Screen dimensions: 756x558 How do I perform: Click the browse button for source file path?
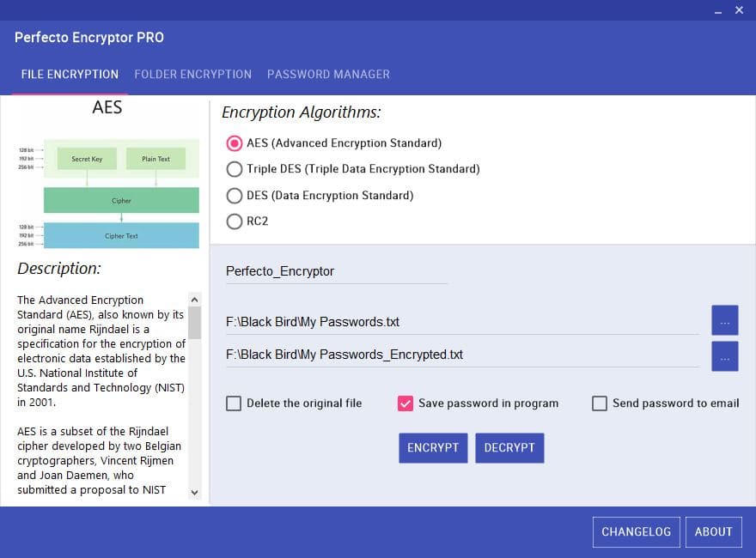tap(724, 320)
